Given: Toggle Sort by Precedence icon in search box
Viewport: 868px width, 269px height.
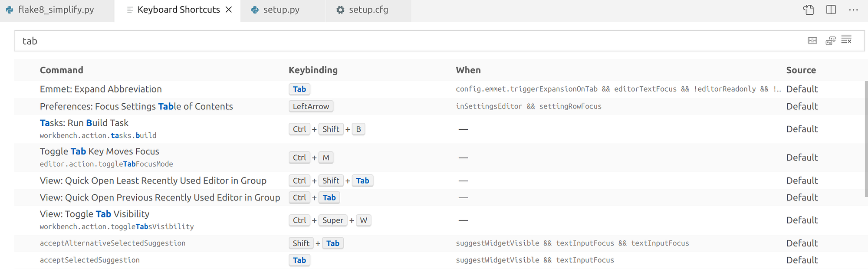Looking at the screenshot, I should coord(831,40).
